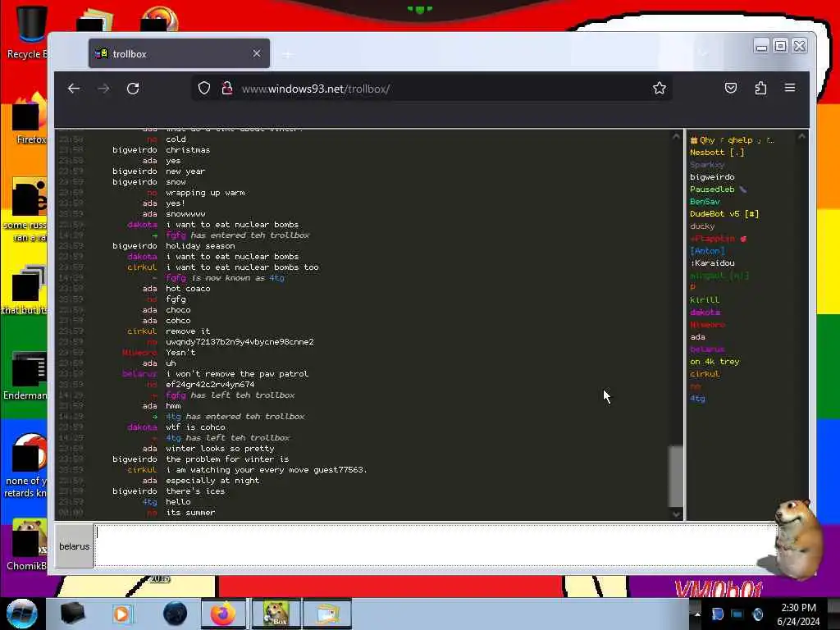Screen dimensions: 840x630
Task: Click message 'its summer'
Action: 190,513
